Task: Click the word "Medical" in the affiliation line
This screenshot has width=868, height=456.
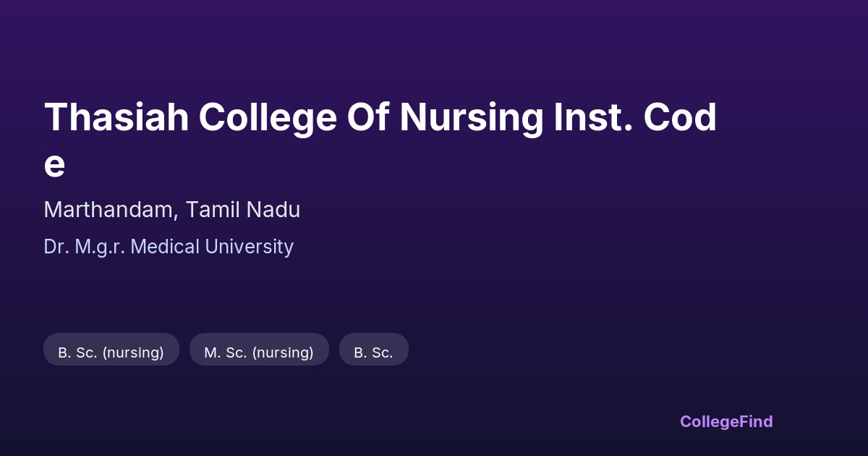Action: pyautogui.click(x=166, y=247)
